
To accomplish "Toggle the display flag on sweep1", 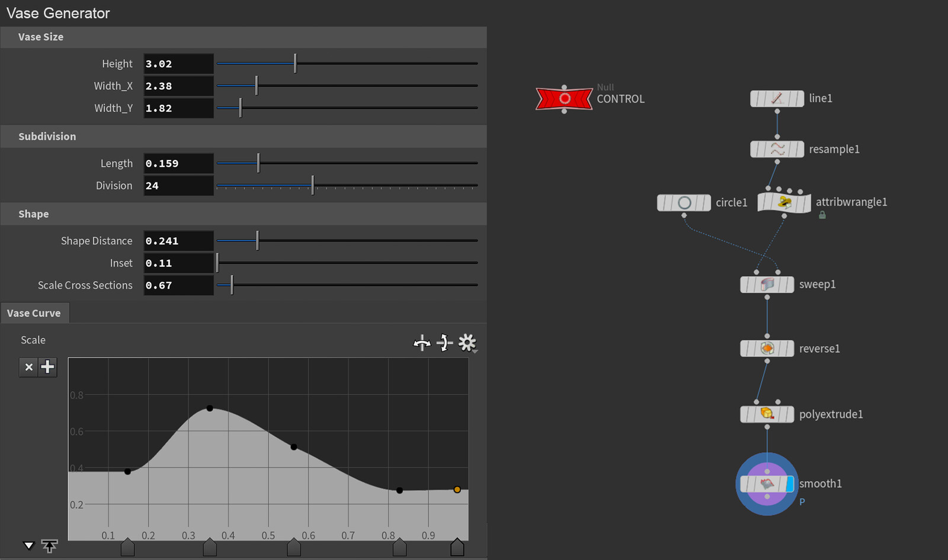I will point(789,284).
